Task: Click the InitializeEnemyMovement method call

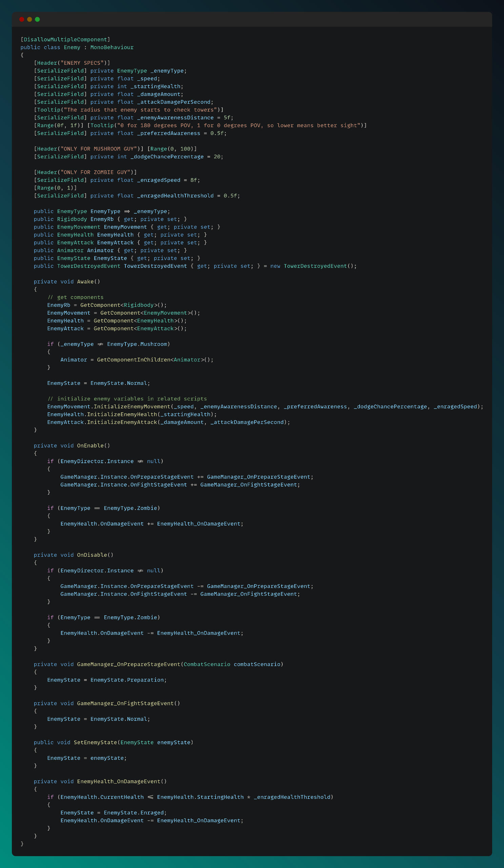Action: point(132,407)
